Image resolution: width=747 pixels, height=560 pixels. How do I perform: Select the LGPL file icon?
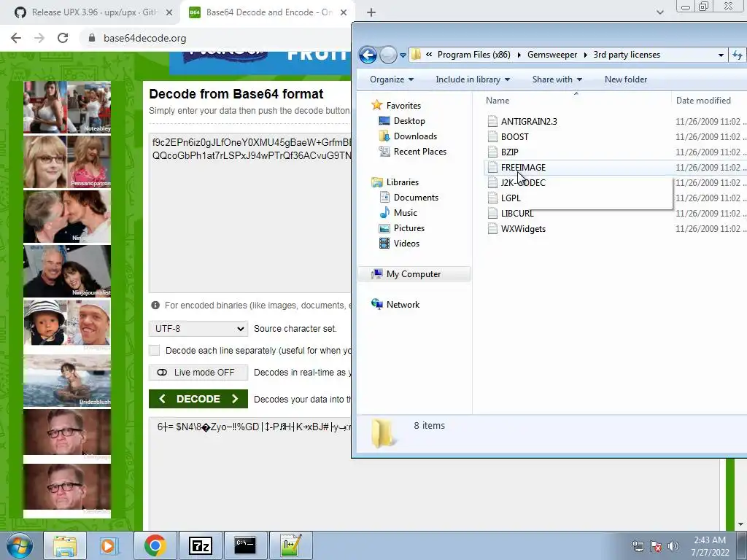click(492, 198)
